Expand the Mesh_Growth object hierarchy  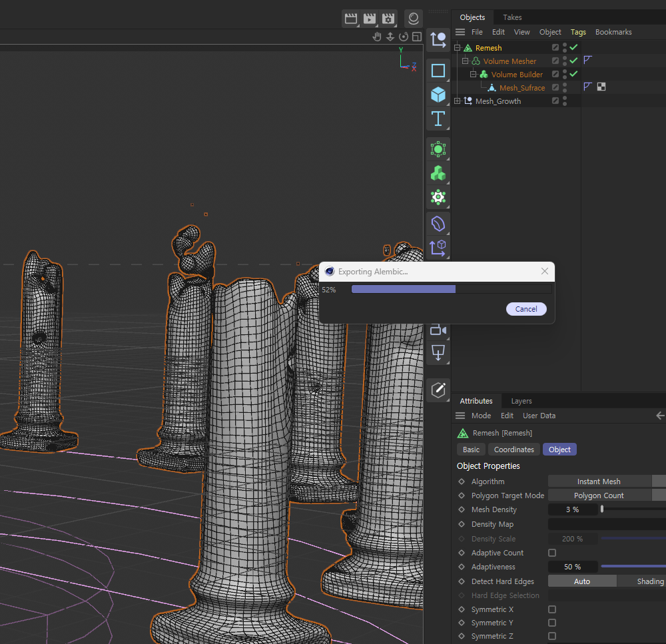(x=458, y=101)
